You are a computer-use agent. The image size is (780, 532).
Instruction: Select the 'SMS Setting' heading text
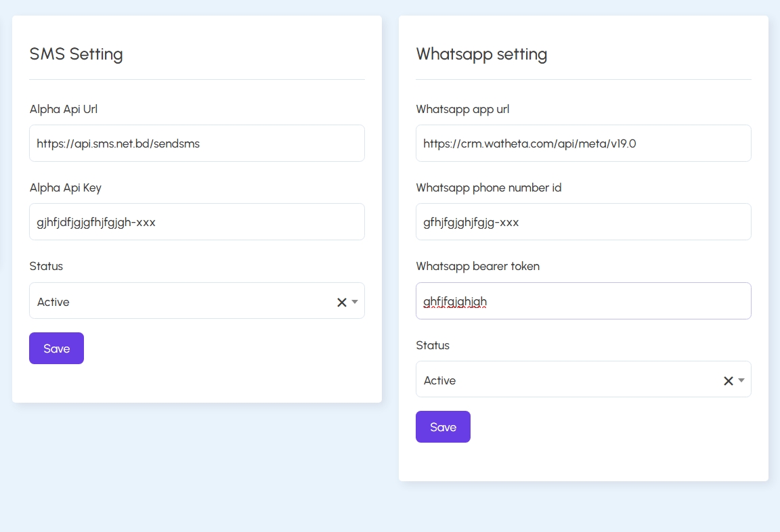76,53
